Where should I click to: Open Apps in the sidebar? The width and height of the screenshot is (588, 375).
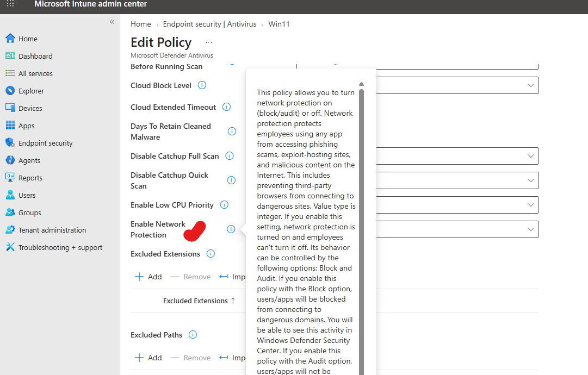point(26,126)
